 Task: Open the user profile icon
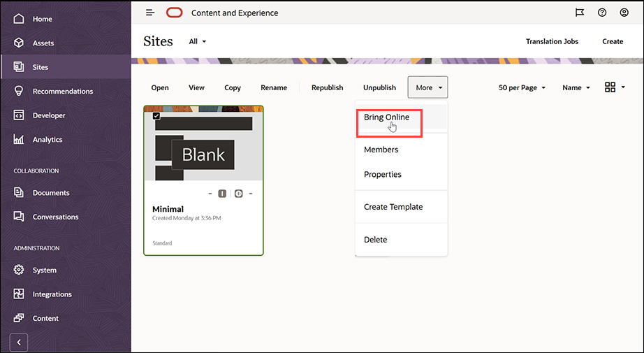[x=624, y=13]
